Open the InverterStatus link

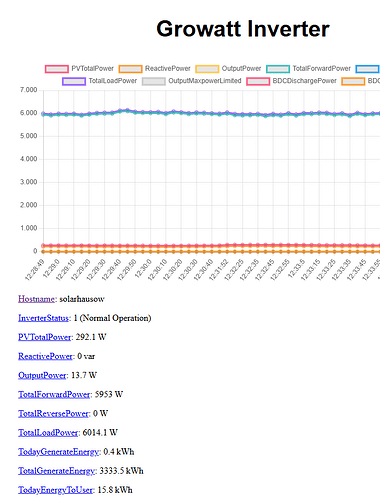pos(43,318)
